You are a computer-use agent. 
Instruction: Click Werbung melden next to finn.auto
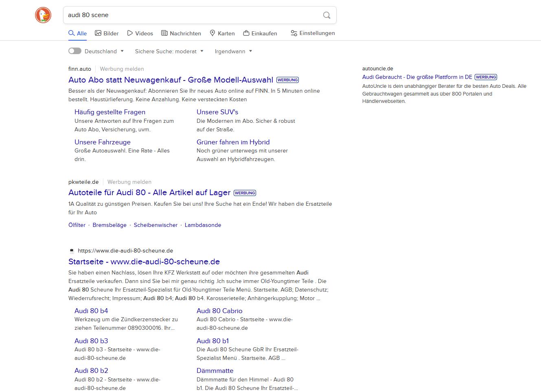[122, 69]
